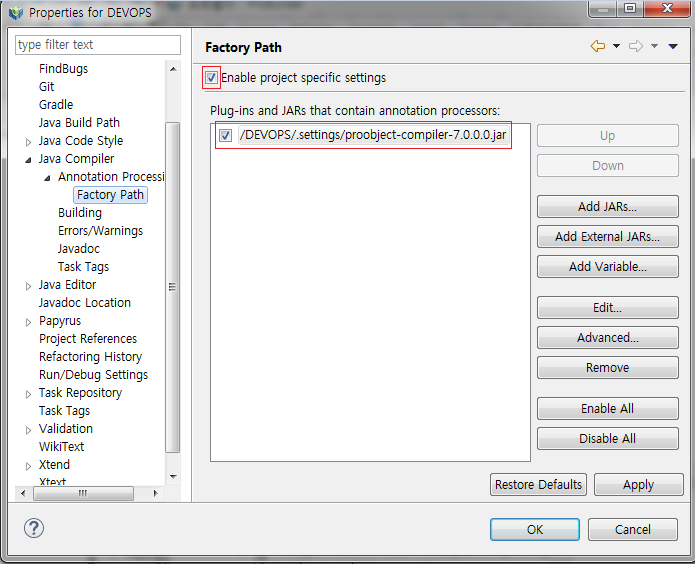This screenshot has height=564, width=695.
Task: Open the WikiText page
Action: (x=61, y=446)
